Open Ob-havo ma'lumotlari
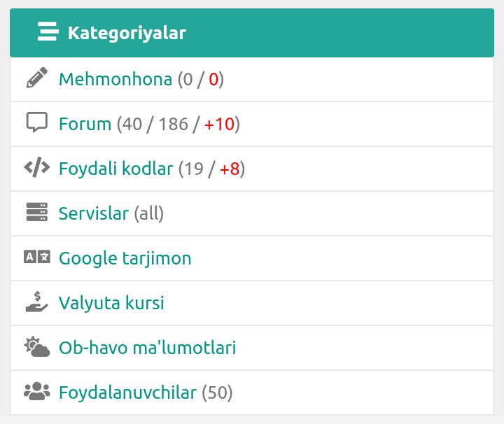 click(x=147, y=348)
